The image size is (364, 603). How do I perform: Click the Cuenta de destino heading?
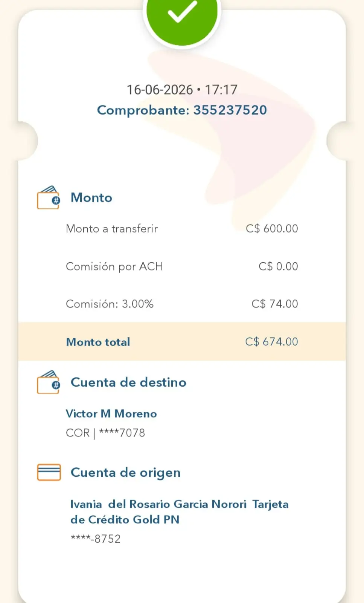click(128, 382)
